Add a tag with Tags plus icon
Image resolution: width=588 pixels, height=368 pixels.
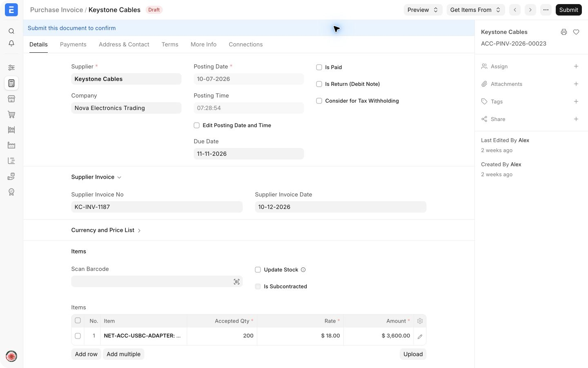pyautogui.click(x=576, y=101)
